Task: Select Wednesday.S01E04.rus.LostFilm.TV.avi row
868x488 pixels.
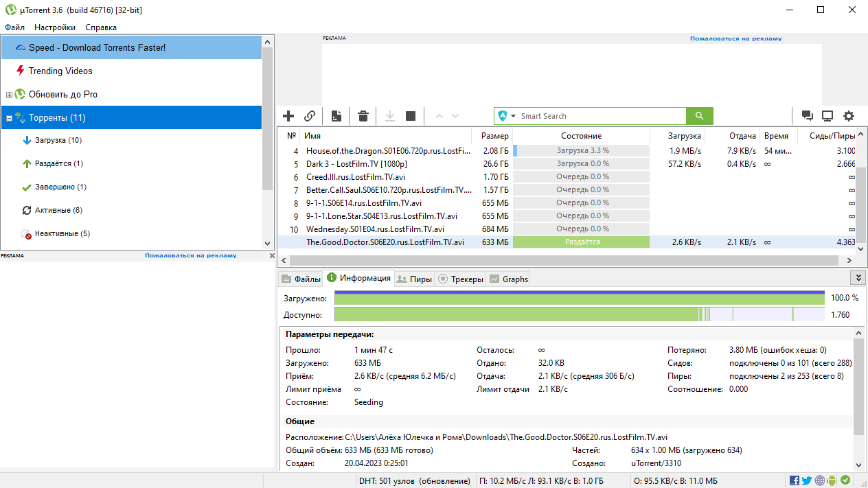Action: (x=567, y=229)
